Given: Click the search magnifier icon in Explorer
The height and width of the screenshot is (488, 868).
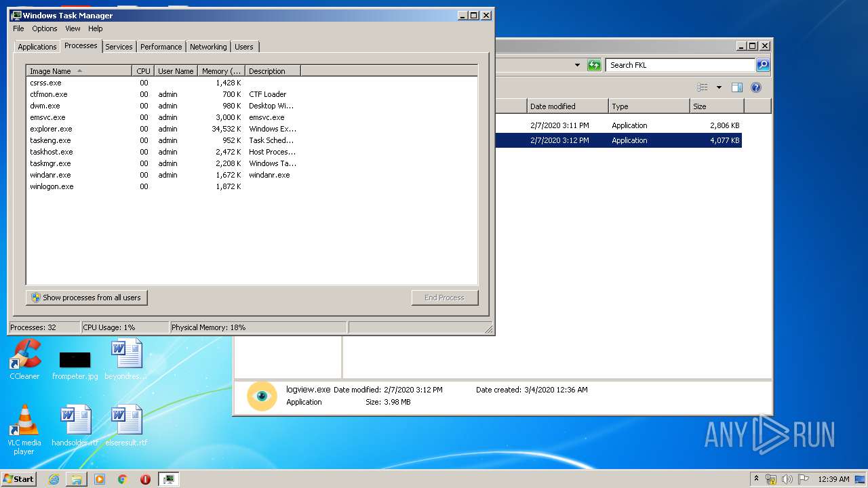Looking at the screenshot, I should coord(763,65).
